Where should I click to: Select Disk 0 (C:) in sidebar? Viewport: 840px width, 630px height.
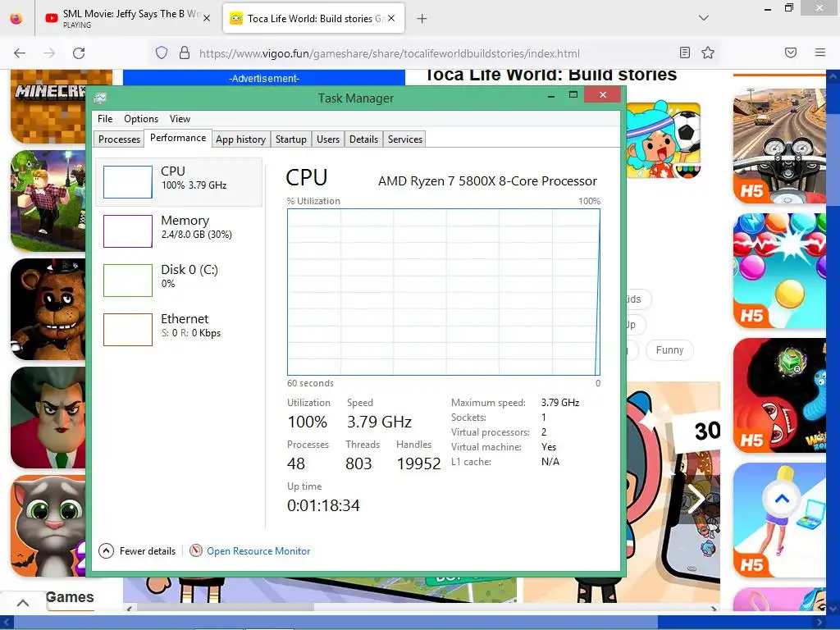tap(179, 281)
